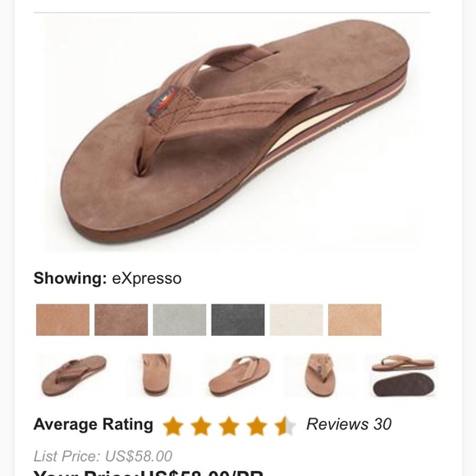View the fifth thumbnail showing the dark sole
The width and height of the screenshot is (476, 476).
click(403, 376)
